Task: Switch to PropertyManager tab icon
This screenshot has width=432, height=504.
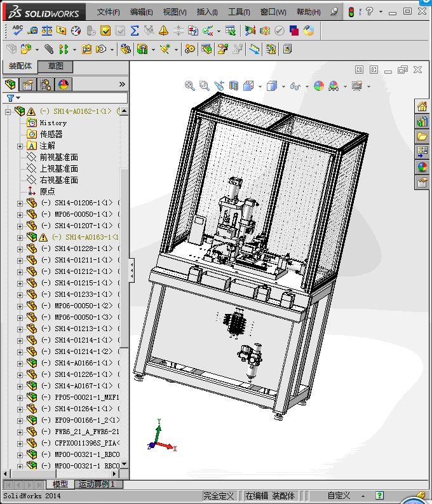Action: [x=28, y=85]
